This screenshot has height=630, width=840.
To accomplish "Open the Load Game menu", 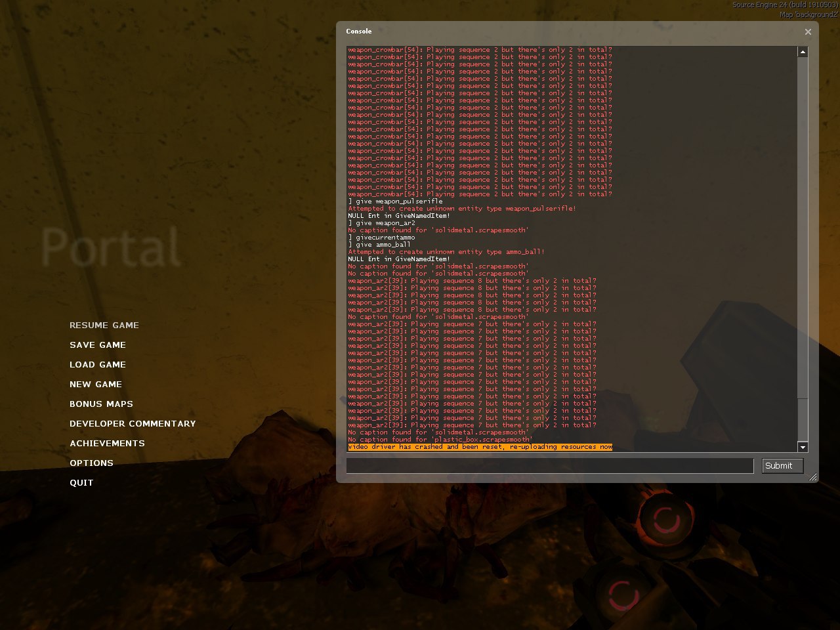I will pos(98,365).
